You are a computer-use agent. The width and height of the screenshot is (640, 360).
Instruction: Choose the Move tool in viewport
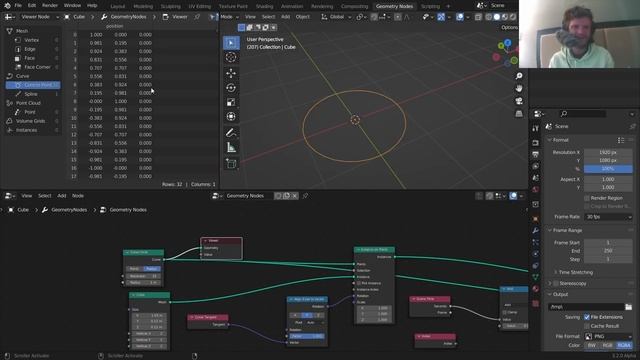[231, 73]
